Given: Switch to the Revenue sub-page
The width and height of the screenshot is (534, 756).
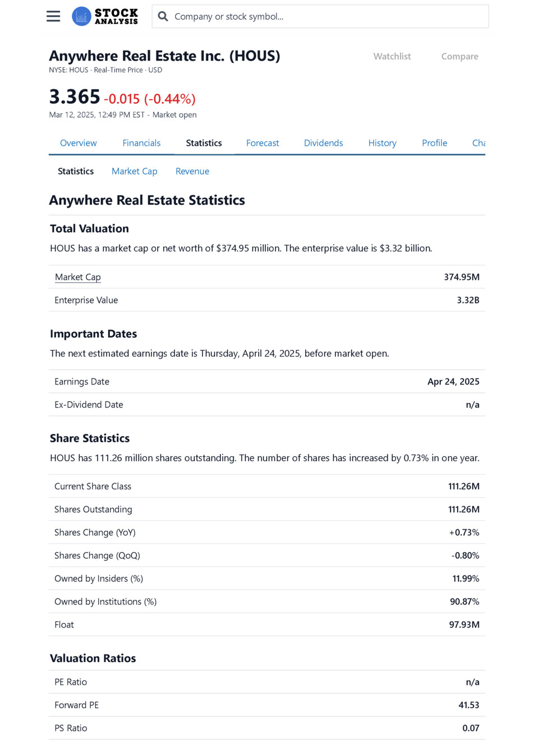Looking at the screenshot, I should pos(192,171).
